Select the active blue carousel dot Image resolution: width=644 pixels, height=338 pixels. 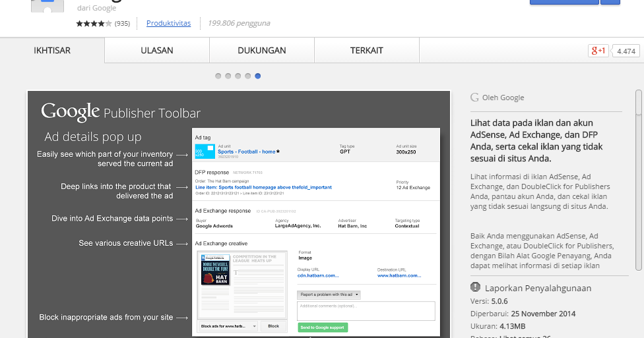[x=258, y=76]
